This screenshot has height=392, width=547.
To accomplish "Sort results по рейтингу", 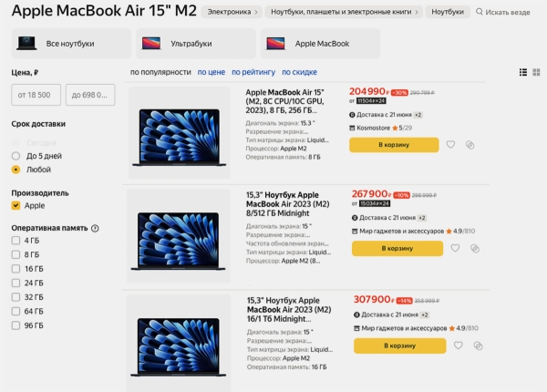I will (x=253, y=72).
